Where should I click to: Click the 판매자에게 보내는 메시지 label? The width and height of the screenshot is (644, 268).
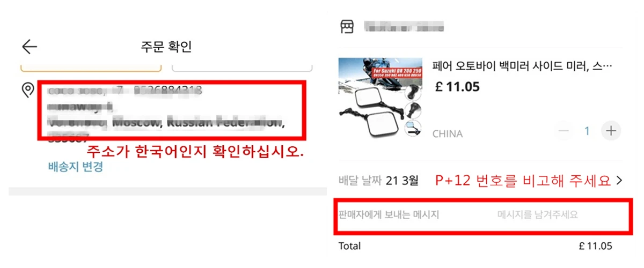click(389, 215)
